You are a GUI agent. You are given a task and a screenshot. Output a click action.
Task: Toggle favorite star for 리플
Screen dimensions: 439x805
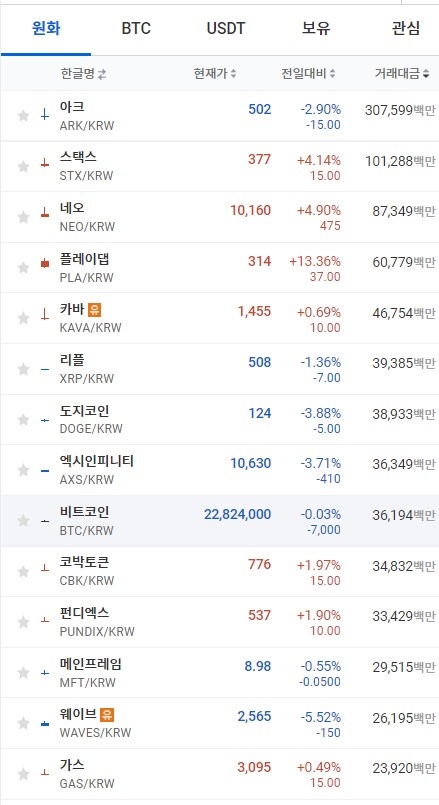(x=23, y=369)
